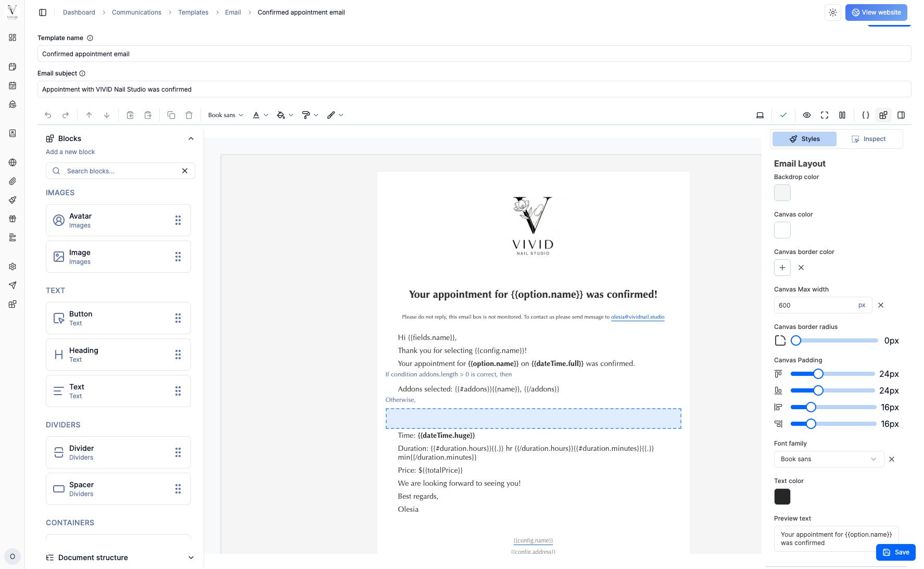Toggle fullscreen editor mode

point(825,115)
